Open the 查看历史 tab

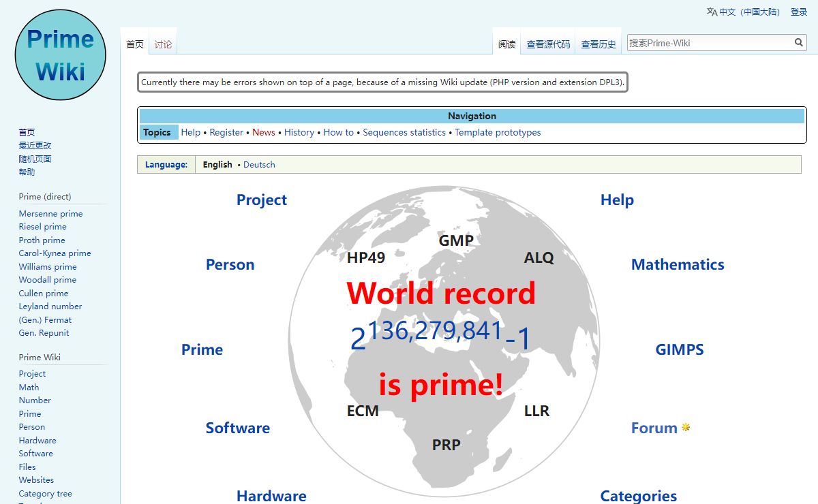click(x=599, y=44)
